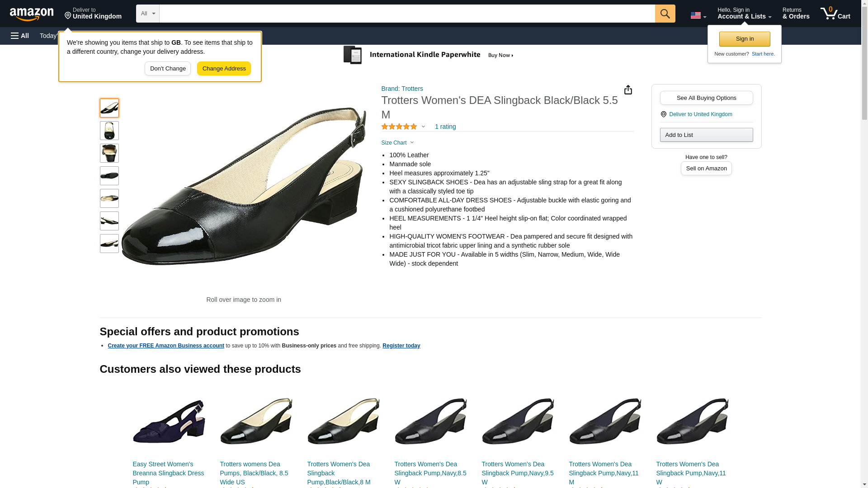Click the magnifying glass search button

tap(665, 14)
